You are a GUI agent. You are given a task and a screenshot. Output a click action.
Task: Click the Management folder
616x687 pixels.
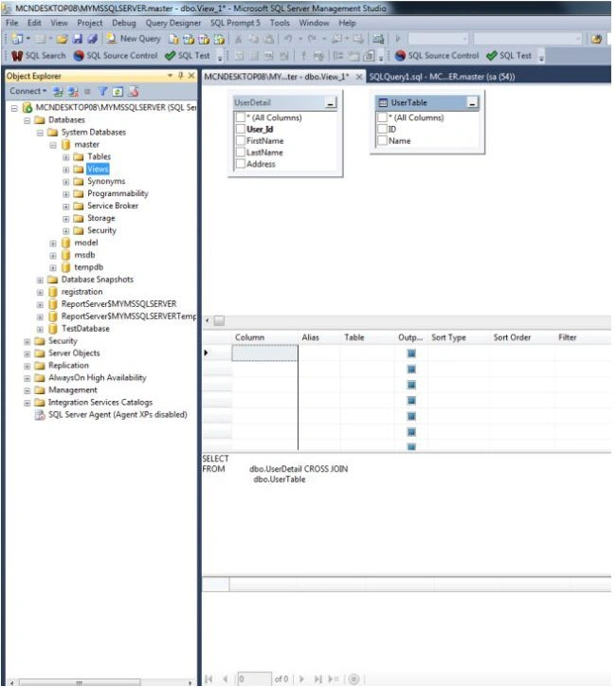(x=73, y=390)
